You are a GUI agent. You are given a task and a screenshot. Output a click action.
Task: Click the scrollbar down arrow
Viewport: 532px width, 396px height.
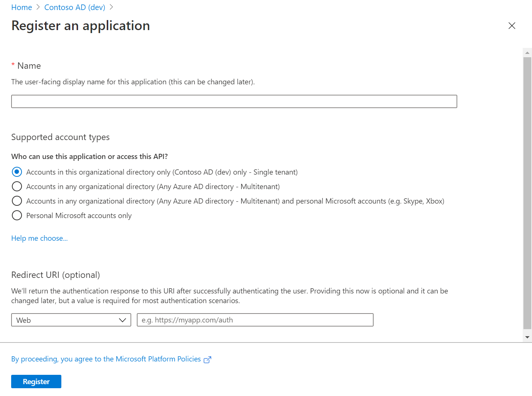(x=527, y=337)
